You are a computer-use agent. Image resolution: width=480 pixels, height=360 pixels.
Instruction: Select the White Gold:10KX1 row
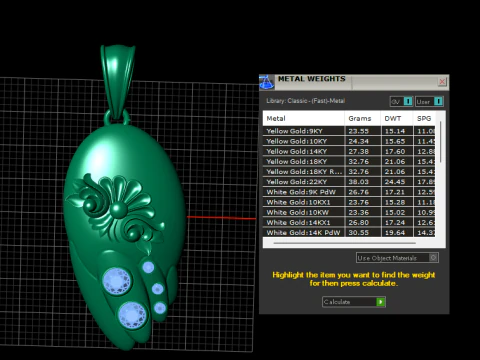pos(349,202)
